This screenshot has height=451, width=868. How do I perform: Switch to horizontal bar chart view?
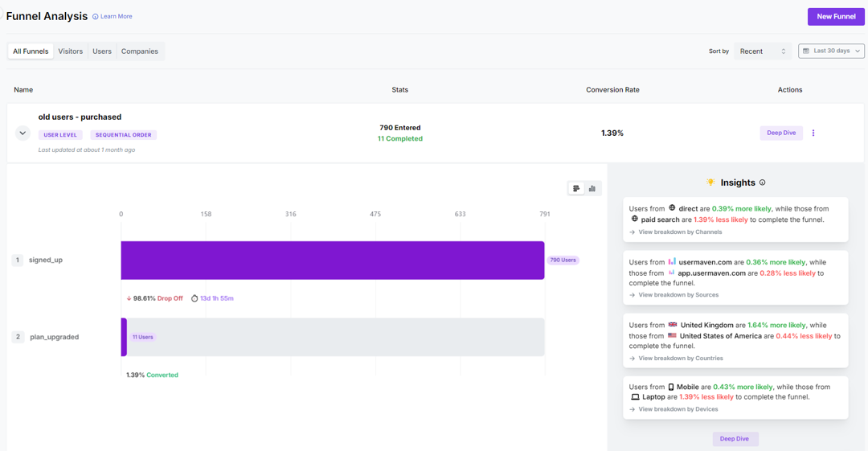pyautogui.click(x=576, y=188)
